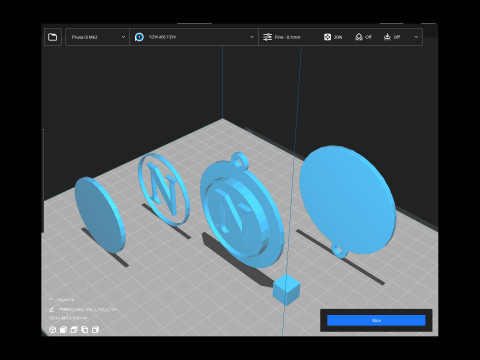Select the small cube model on the buildplate
This screenshot has height=360, width=480.
click(x=286, y=289)
